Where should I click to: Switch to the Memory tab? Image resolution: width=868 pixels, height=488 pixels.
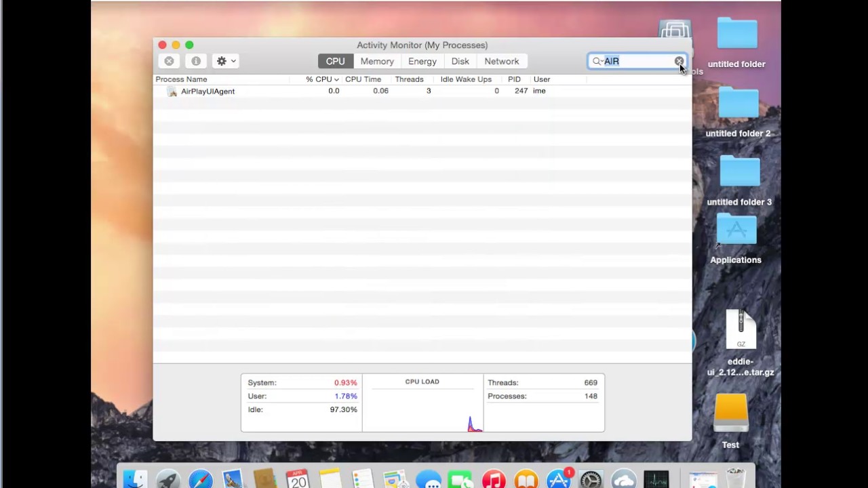[377, 61]
